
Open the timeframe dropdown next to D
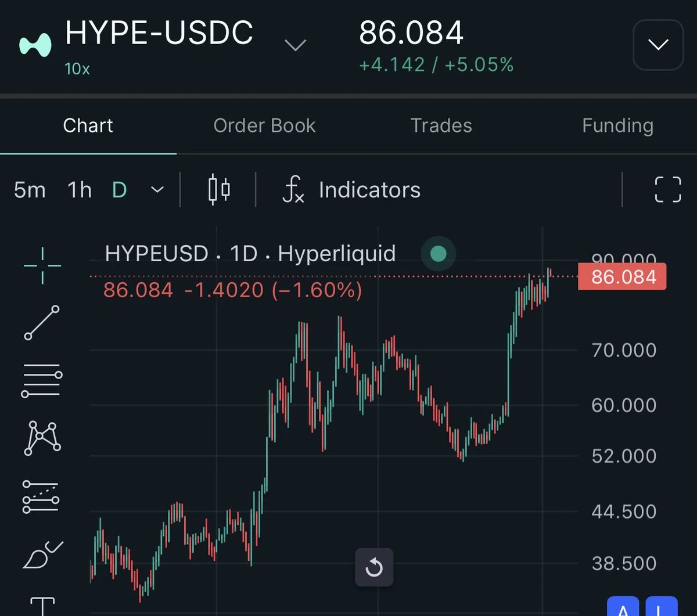pos(157,190)
